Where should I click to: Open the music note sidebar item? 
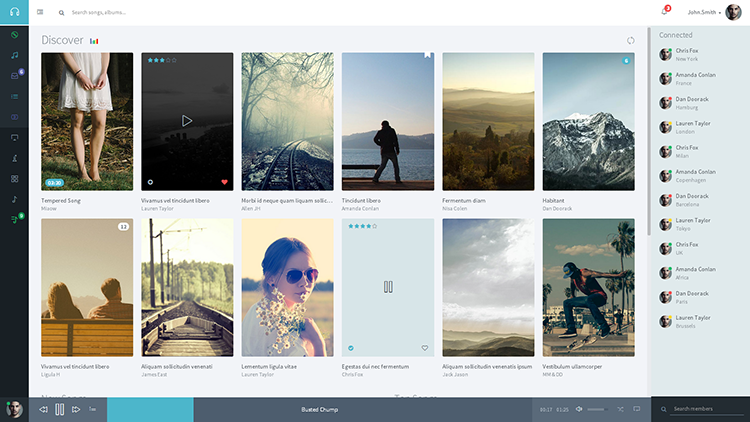pos(14,56)
